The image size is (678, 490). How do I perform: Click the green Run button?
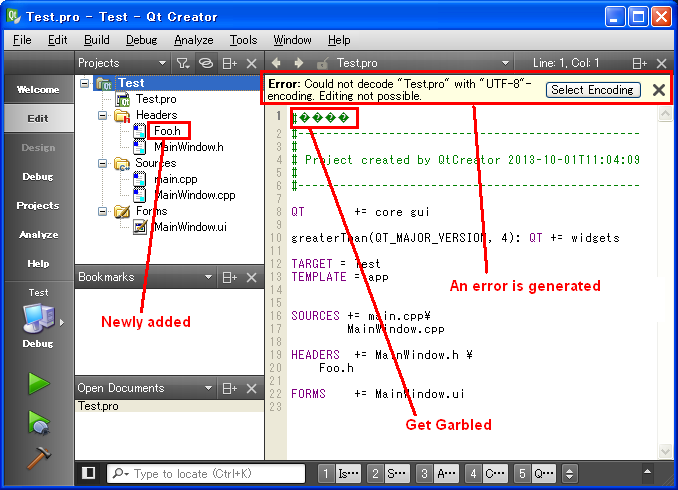[38, 383]
